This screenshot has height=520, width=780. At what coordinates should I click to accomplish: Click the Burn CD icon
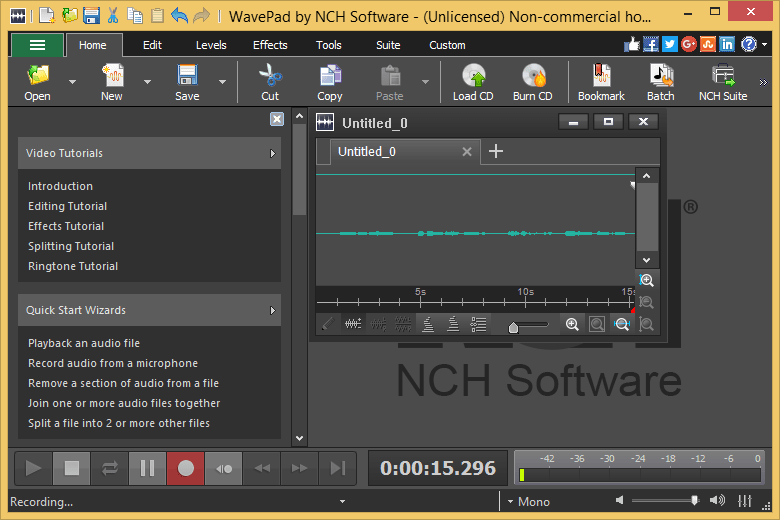pos(533,82)
